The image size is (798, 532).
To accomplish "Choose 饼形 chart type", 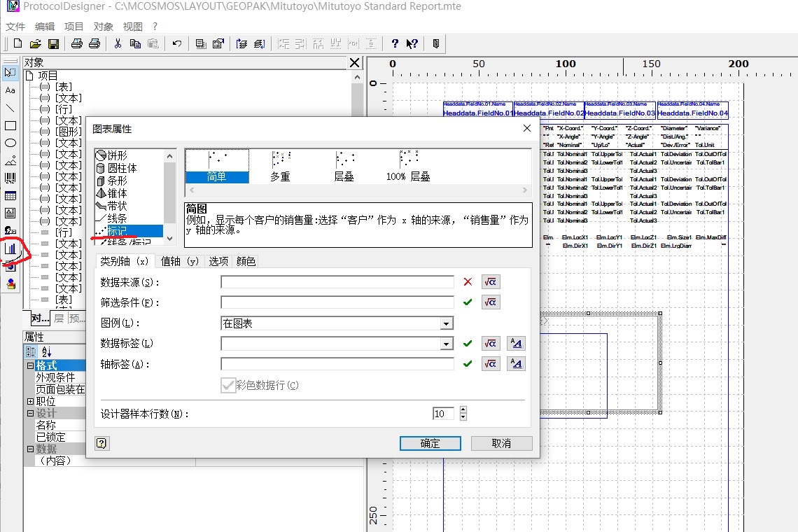I will tap(111, 155).
